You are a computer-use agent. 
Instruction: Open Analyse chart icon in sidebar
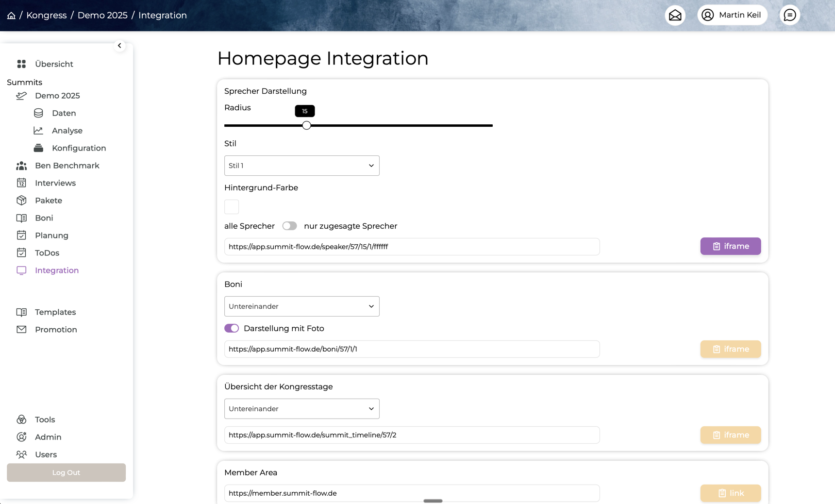[x=38, y=131]
